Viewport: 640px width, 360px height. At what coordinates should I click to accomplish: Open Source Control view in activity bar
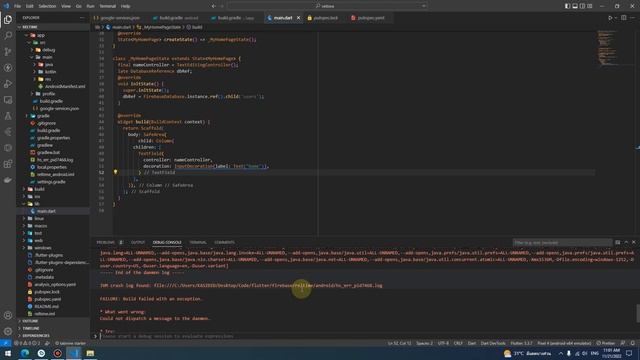pyautogui.click(x=8, y=51)
